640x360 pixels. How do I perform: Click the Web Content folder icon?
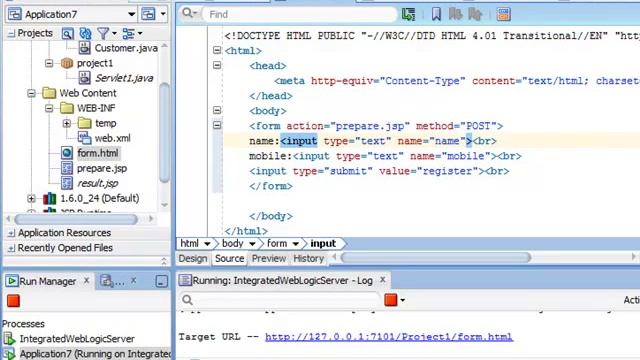pyautogui.click(x=49, y=93)
